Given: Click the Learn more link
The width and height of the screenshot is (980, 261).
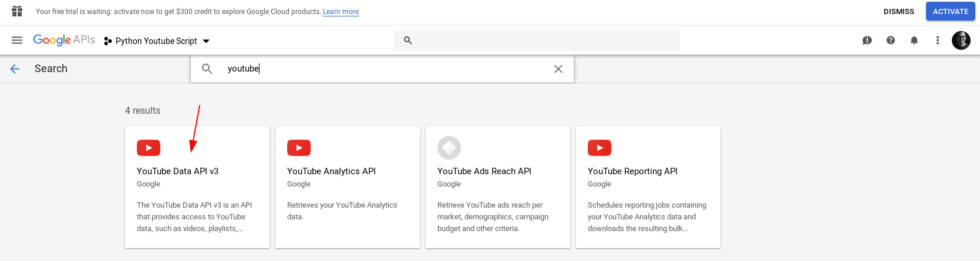Looking at the screenshot, I should click(341, 12).
